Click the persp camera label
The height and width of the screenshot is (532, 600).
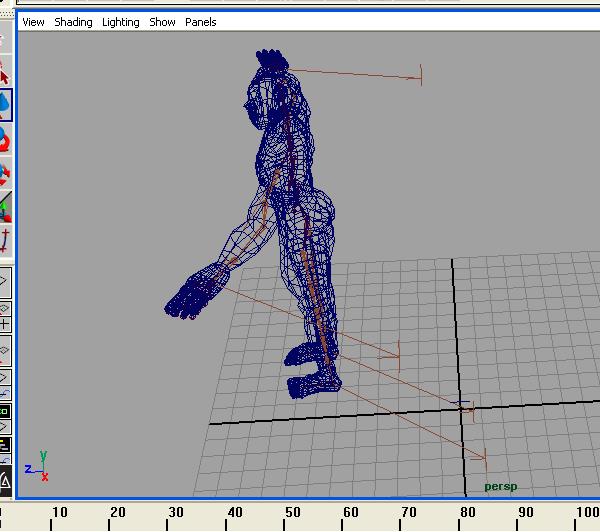(x=501, y=487)
